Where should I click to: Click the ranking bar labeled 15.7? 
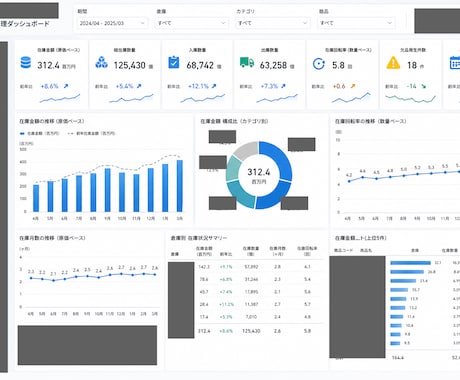(x=399, y=290)
